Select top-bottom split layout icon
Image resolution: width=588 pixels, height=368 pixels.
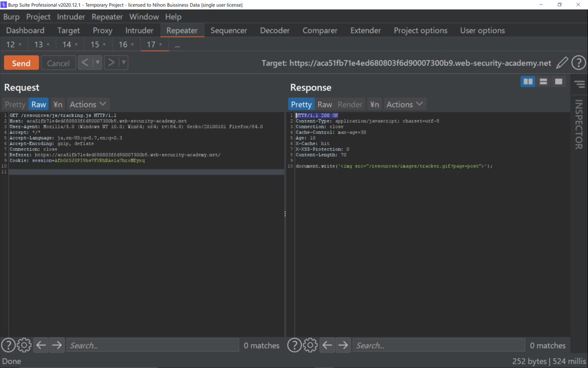[x=543, y=81]
